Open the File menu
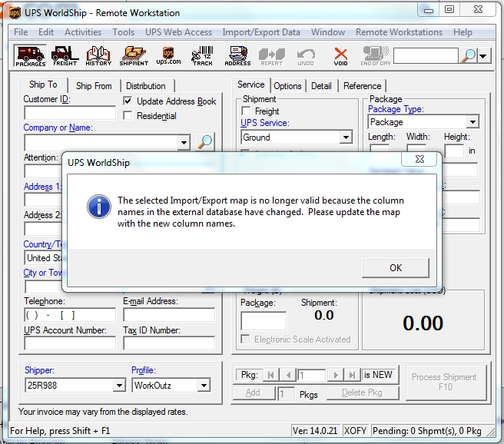This screenshot has width=504, height=444. click(x=21, y=32)
